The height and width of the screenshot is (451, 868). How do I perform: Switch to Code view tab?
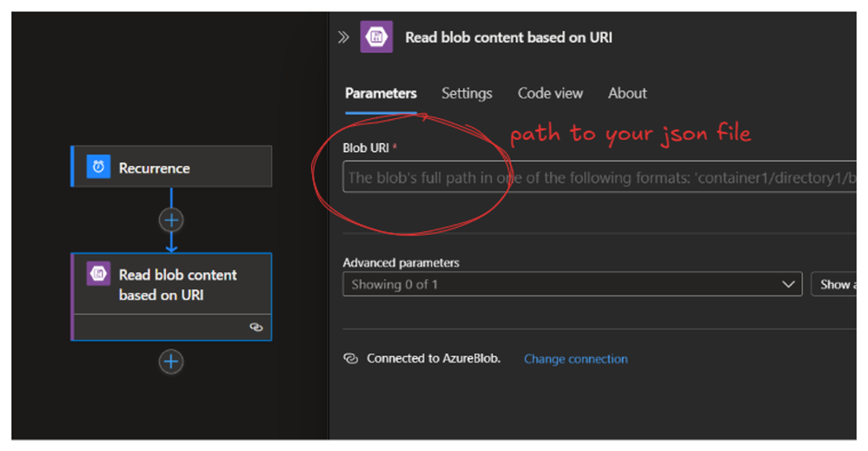coord(550,94)
